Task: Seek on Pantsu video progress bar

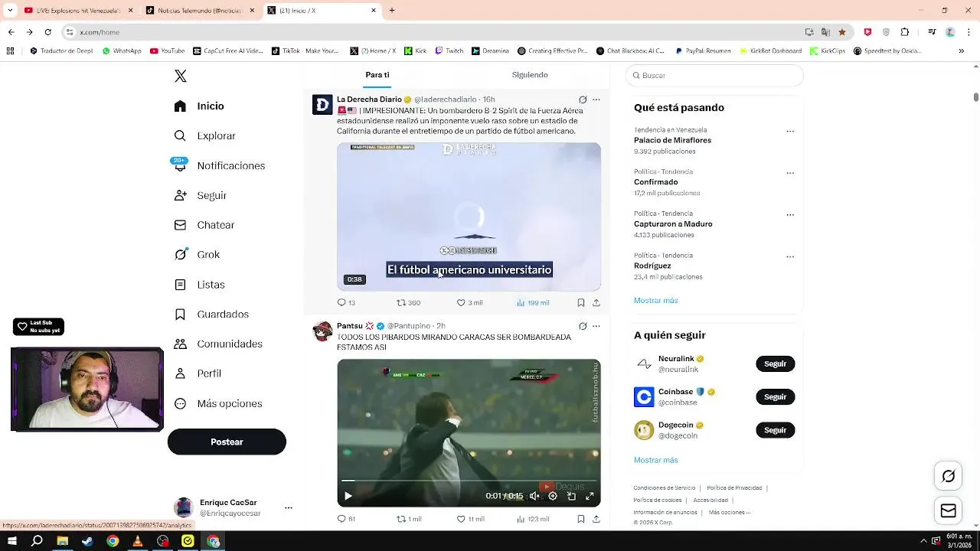Action: 469,481
